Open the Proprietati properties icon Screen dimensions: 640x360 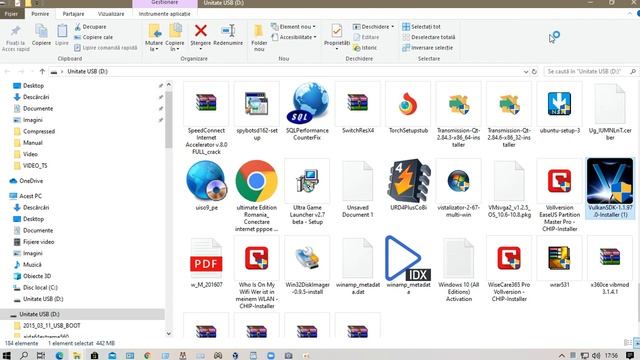(x=337, y=31)
